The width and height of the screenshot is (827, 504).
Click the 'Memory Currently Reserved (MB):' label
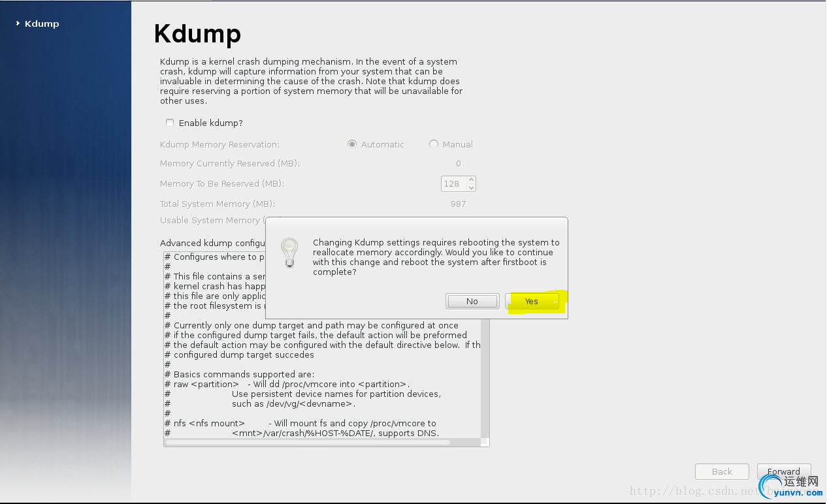pyautogui.click(x=230, y=163)
